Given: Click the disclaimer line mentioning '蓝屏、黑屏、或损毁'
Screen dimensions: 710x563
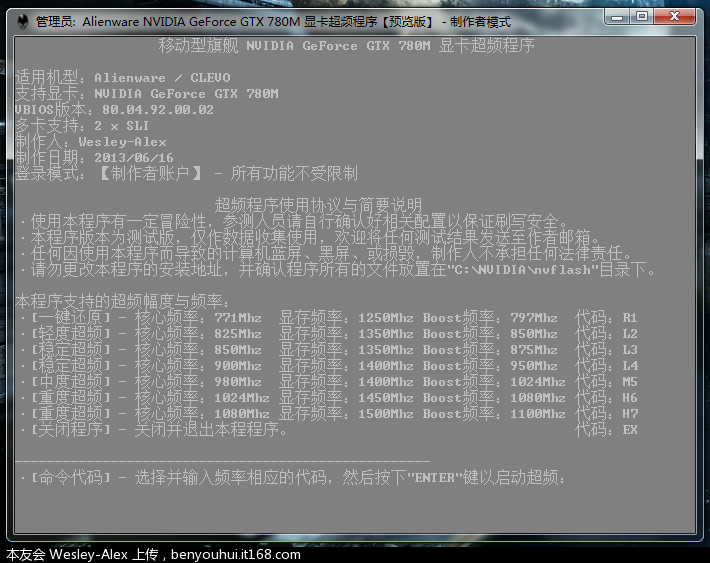Looking at the screenshot, I should pyautogui.click(x=327, y=253).
